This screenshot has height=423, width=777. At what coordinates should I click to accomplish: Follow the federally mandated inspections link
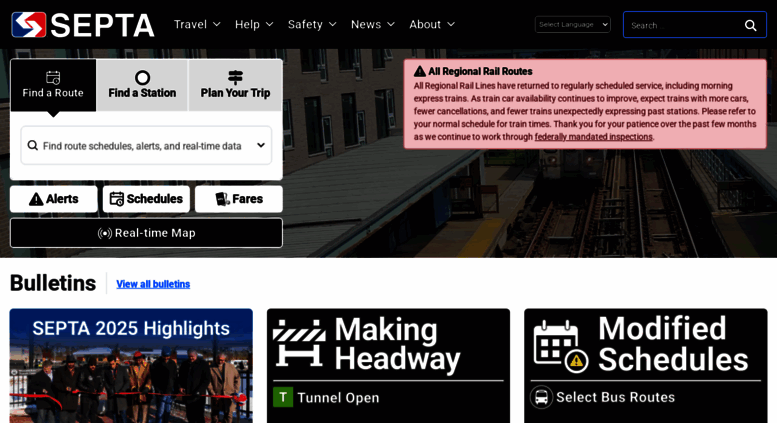pos(593,137)
